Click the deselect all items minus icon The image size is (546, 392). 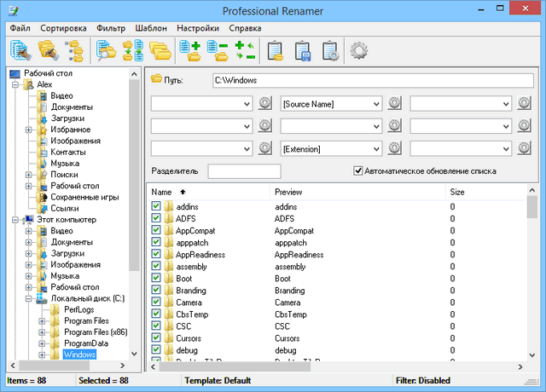point(217,51)
